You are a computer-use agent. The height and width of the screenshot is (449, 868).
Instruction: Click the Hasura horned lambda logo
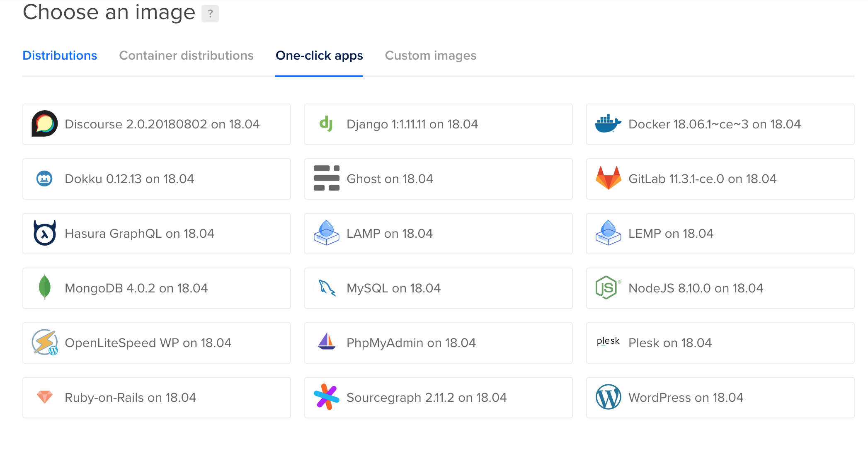45,233
